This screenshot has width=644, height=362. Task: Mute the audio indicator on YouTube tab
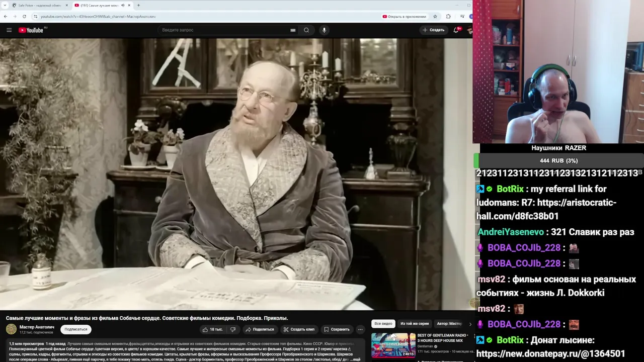(x=123, y=6)
